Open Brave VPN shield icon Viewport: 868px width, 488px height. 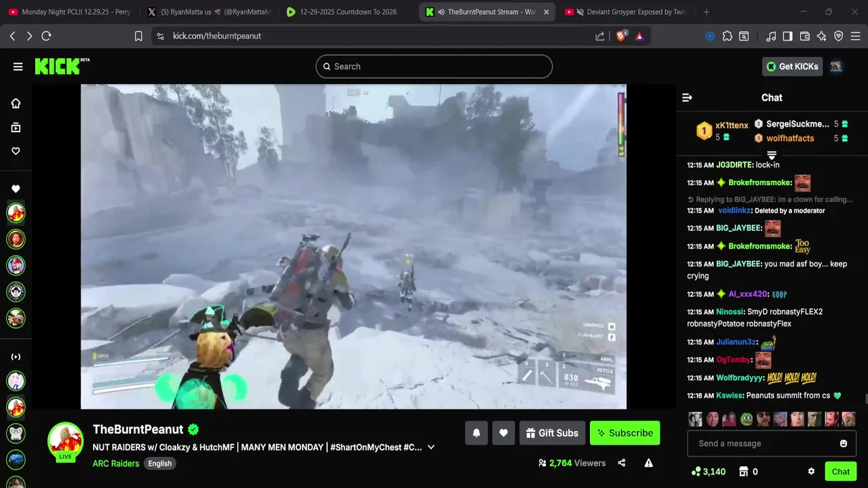point(839,37)
